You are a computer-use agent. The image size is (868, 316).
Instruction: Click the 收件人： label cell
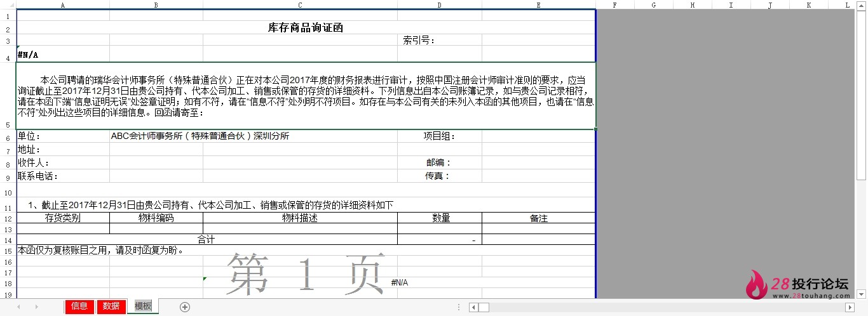coord(63,163)
